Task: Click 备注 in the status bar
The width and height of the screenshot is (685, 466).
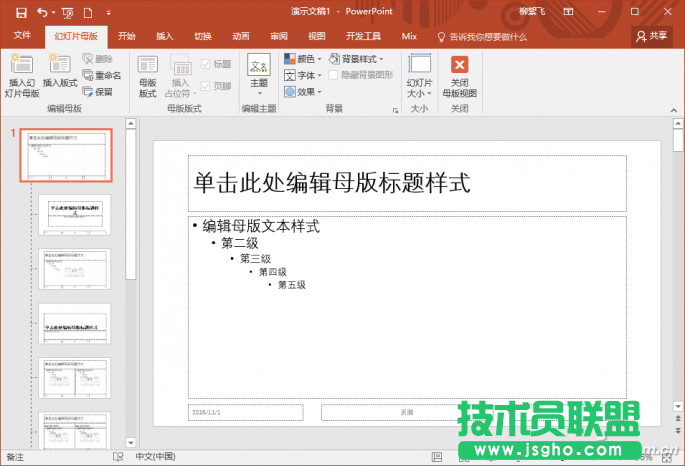Action: pyautogui.click(x=15, y=456)
